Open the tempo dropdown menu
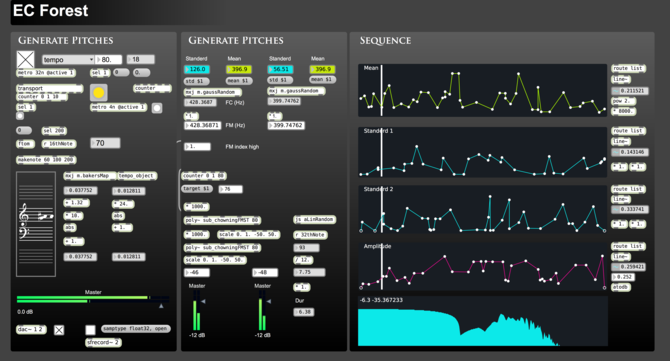This screenshot has height=361, width=670. [68, 59]
